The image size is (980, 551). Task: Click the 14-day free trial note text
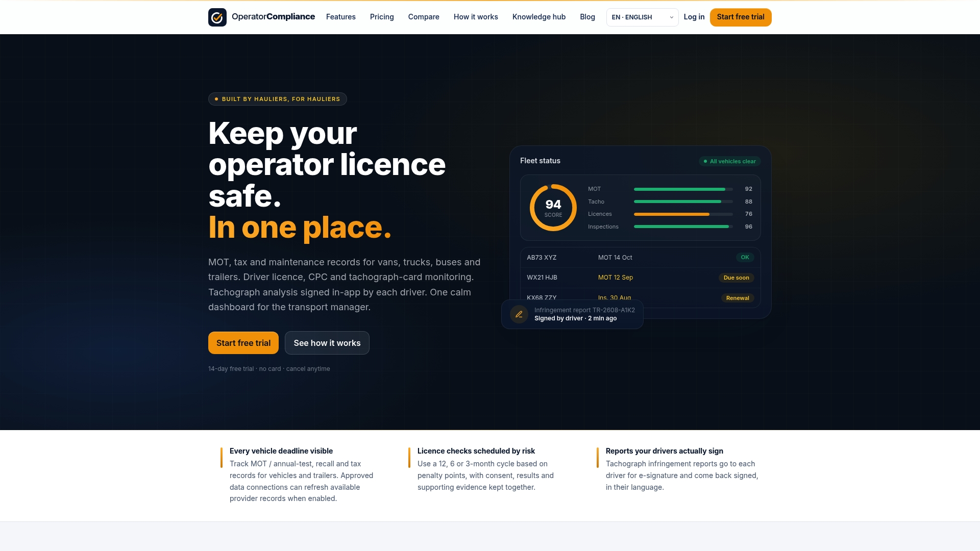[269, 369]
